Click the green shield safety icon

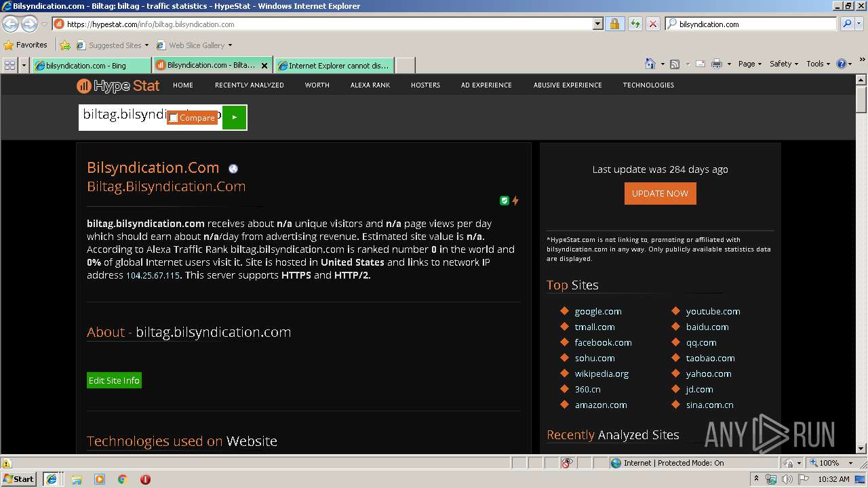tap(505, 201)
